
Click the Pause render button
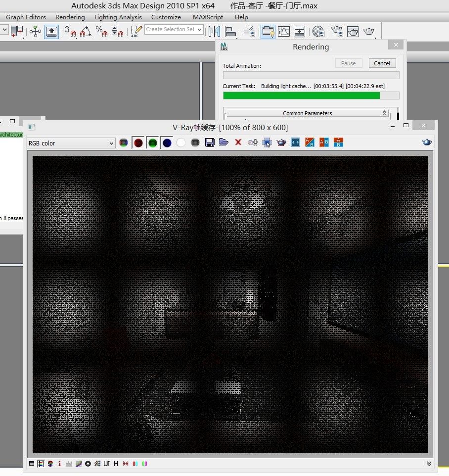(348, 63)
